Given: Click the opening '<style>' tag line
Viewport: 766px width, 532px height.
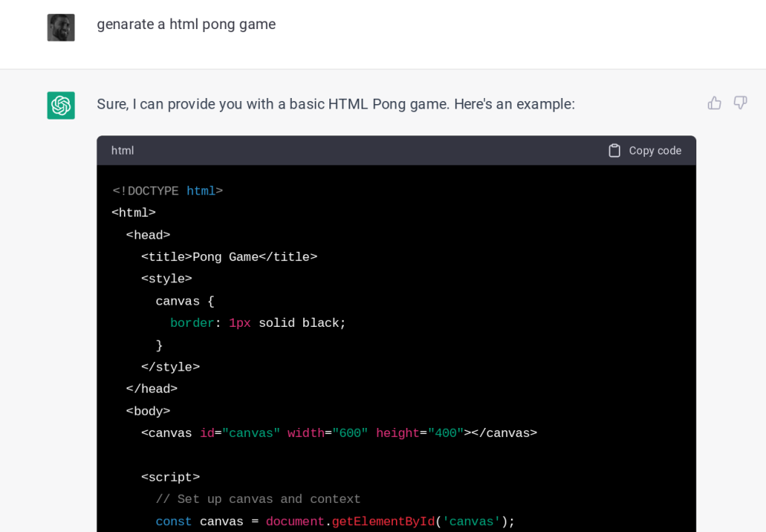Looking at the screenshot, I should point(166,279).
